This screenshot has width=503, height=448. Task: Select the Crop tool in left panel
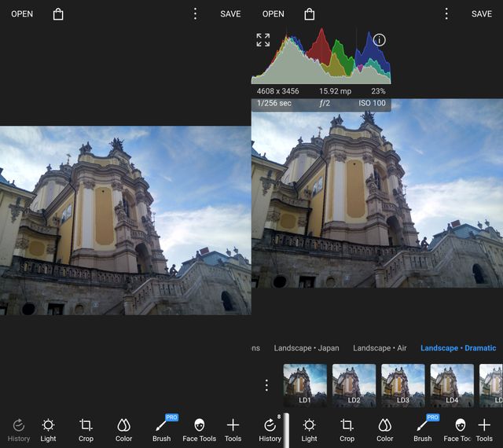86,429
